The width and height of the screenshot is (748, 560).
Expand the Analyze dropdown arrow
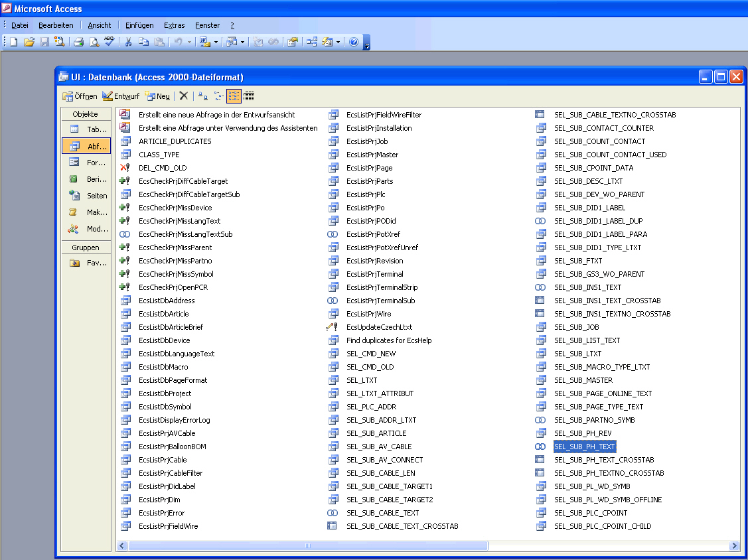coord(242,42)
